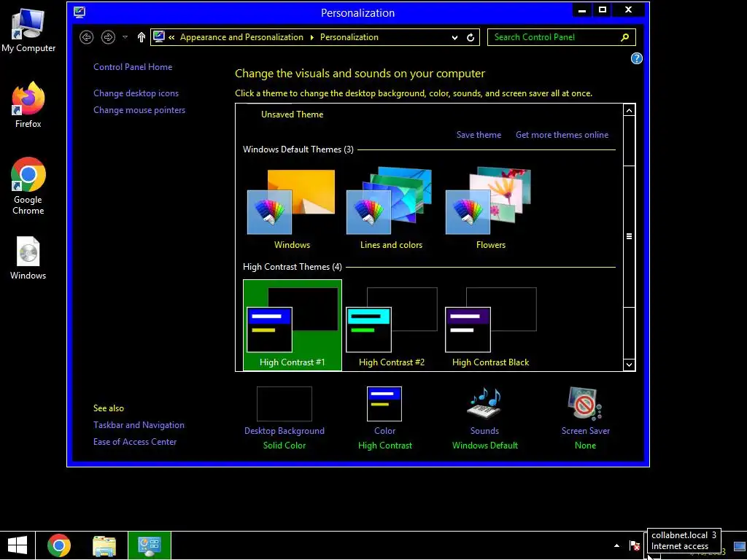Go up one level with up arrow
The width and height of the screenshot is (747, 560).
[141, 37]
